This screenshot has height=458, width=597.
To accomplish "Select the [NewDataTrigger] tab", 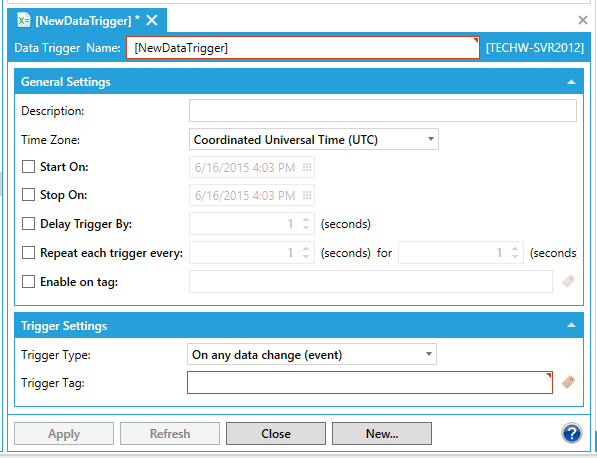I will click(x=87, y=20).
